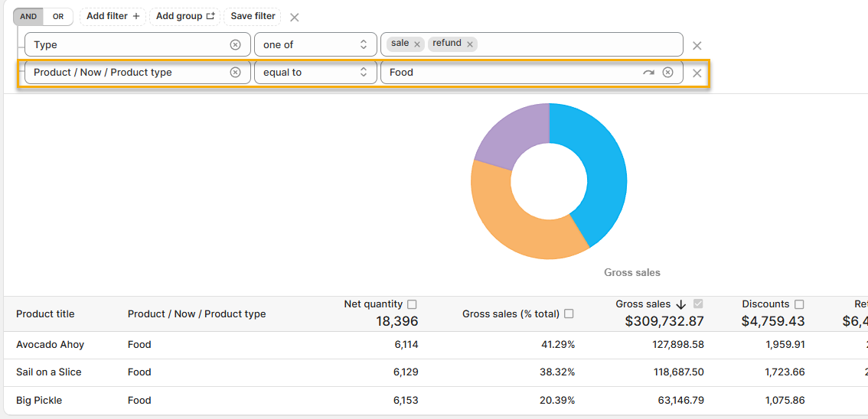Sort by the Gross sales column header
868x419 pixels.
[643, 304]
